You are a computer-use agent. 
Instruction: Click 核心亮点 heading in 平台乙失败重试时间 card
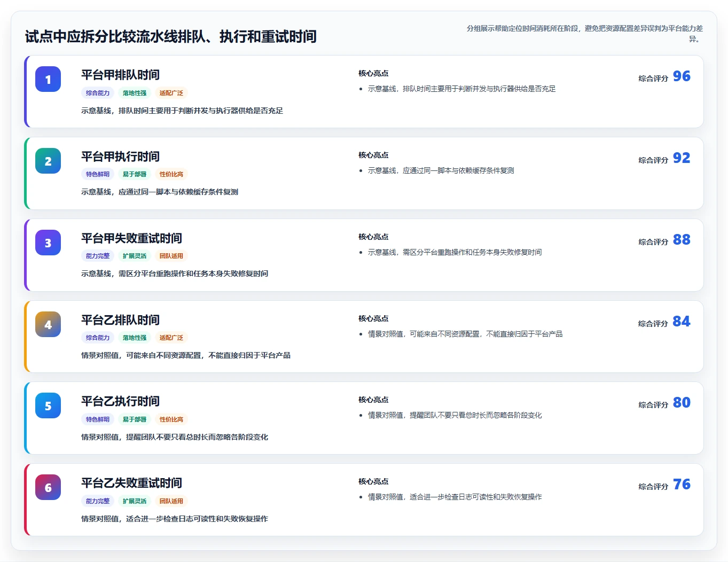[x=373, y=481]
